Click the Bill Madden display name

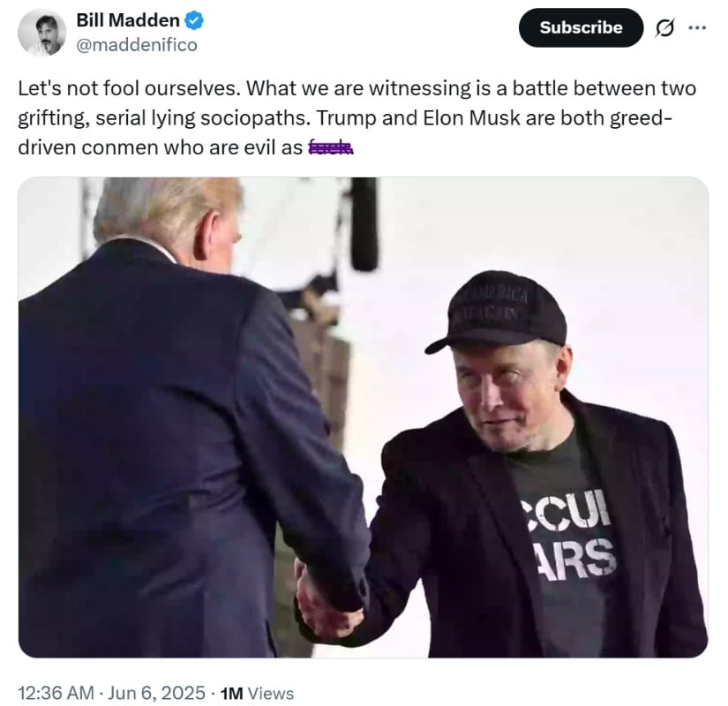pyautogui.click(x=128, y=20)
